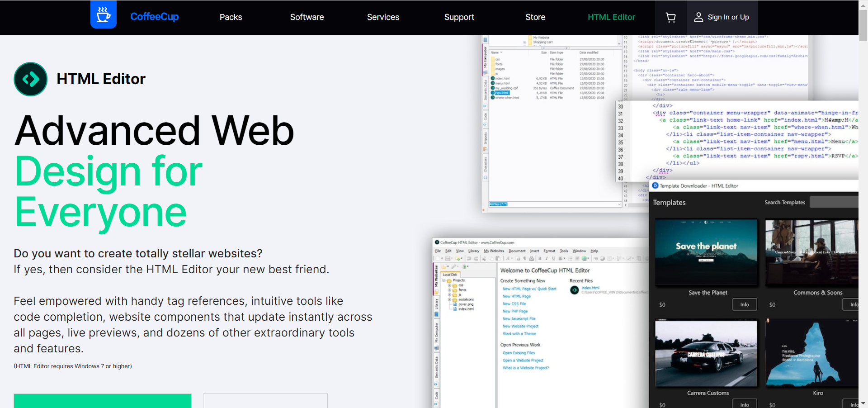The width and height of the screenshot is (868, 408).
Task: Navigate to the Store page
Action: [x=535, y=17]
